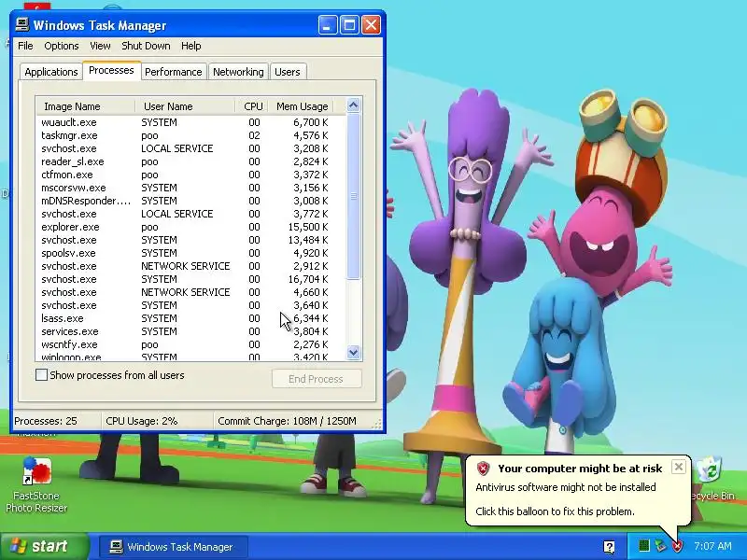Select the lsass.exe process
The height and width of the screenshot is (560, 747).
point(190,318)
